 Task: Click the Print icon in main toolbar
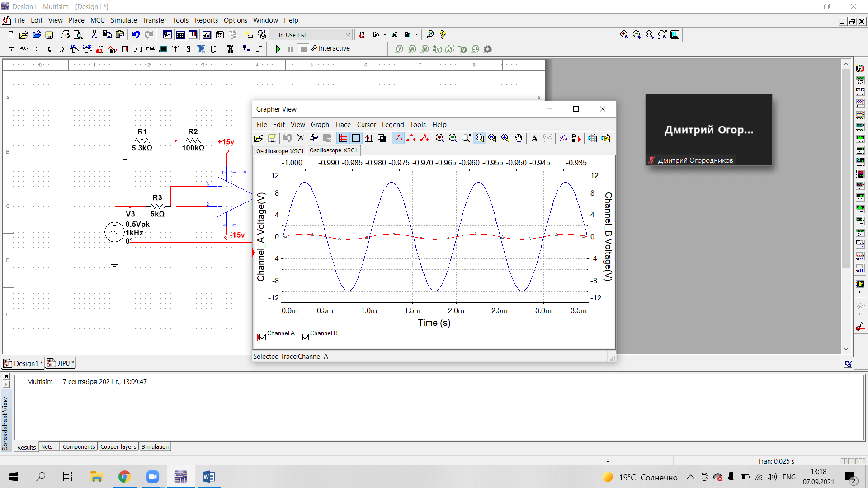click(66, 35)
